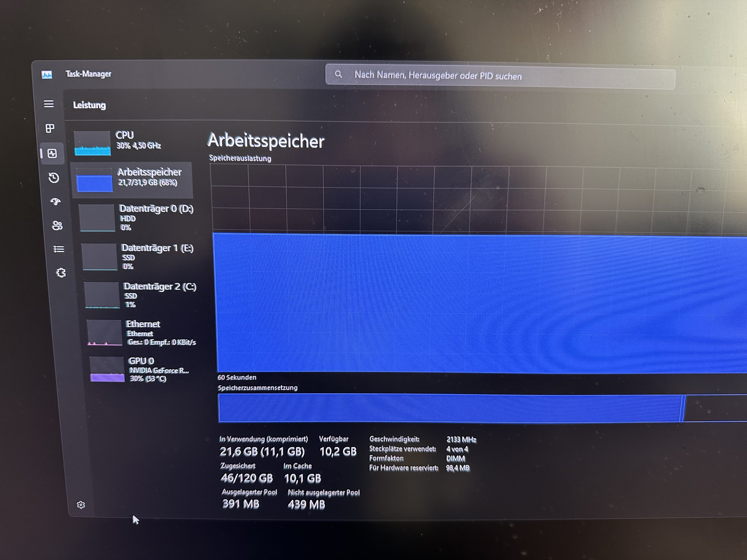The height and width of the screenshot is (560, 747).
Task: Open the App history icon
Action: click(54, 178)
